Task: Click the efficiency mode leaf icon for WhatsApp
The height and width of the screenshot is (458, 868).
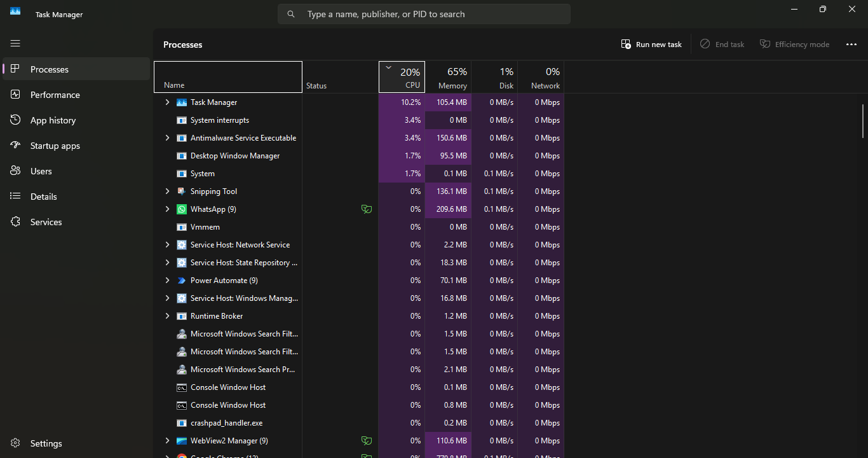Action: pos(366,209)
